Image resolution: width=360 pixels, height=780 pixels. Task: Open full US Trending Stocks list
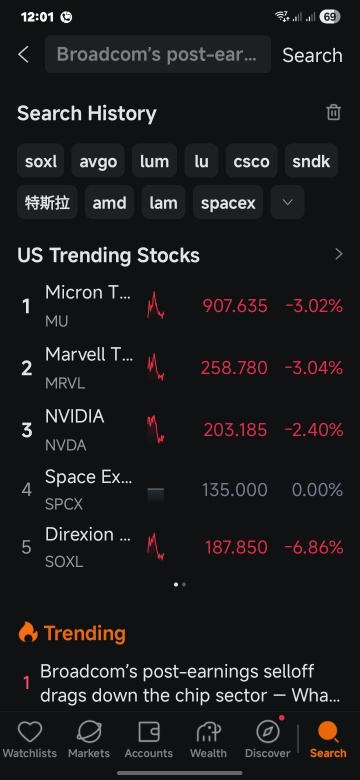point(339,255)
